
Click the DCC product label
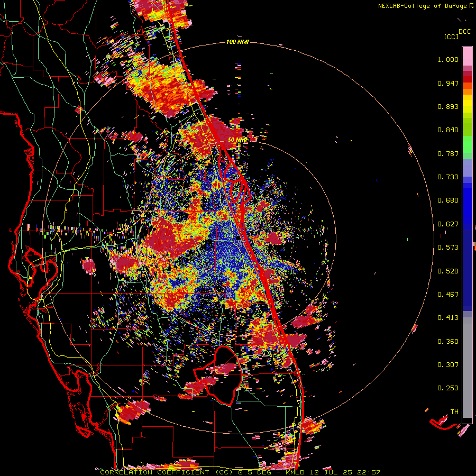[464, 32]
